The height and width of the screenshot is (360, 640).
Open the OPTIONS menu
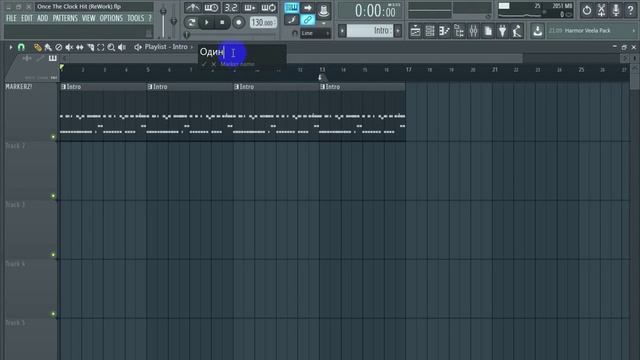(x=111, y=18)
